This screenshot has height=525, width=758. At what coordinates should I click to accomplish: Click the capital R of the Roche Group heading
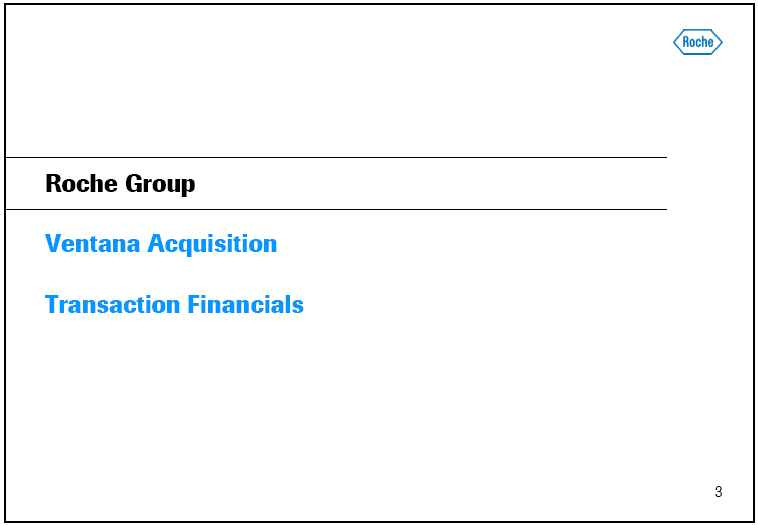tap(53, 184)
